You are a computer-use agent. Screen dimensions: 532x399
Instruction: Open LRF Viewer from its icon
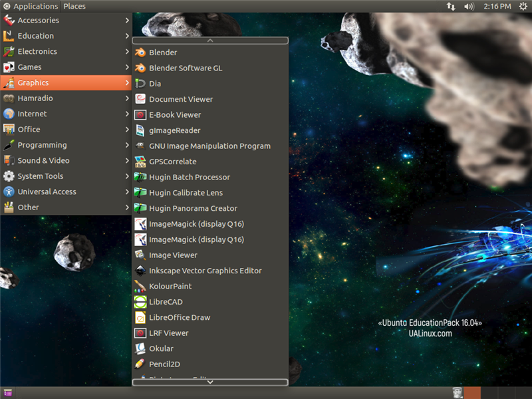point(140,333)
